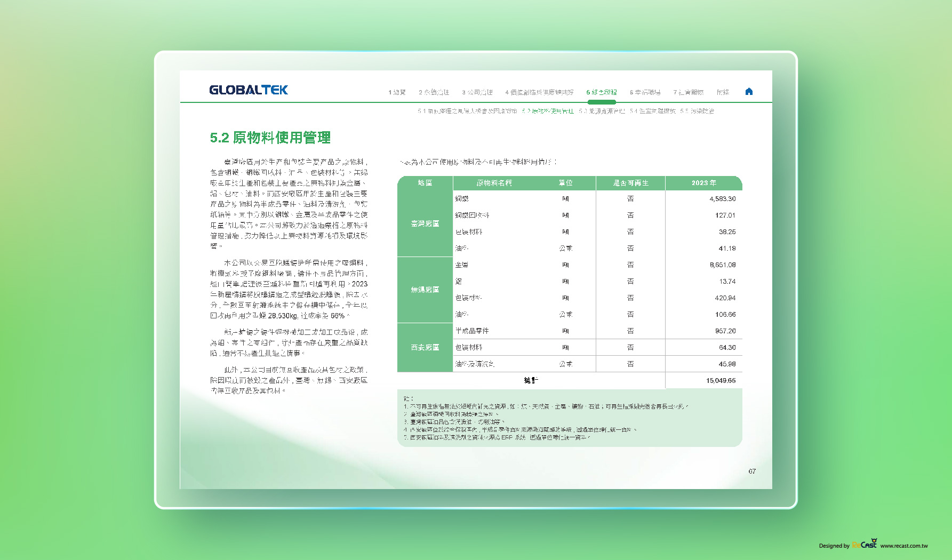Click the 半成品零件 material cell

click(471, 331)
